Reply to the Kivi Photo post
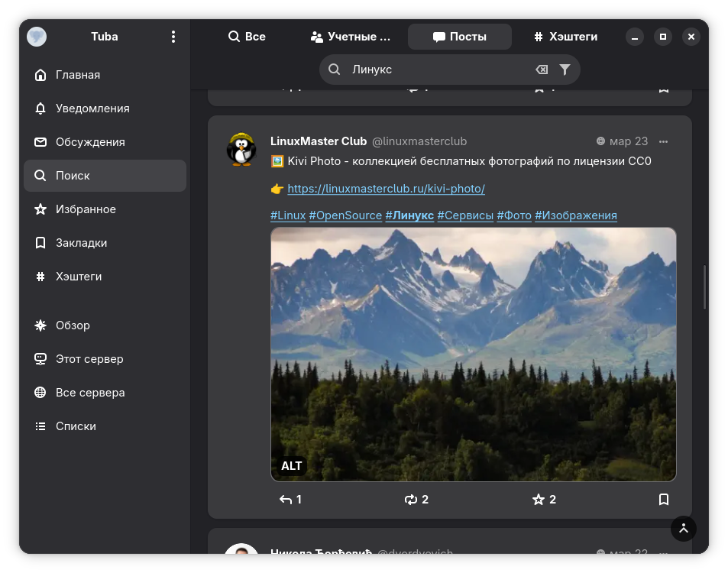Screen dimensions: 728x573 tap(290, 500)
